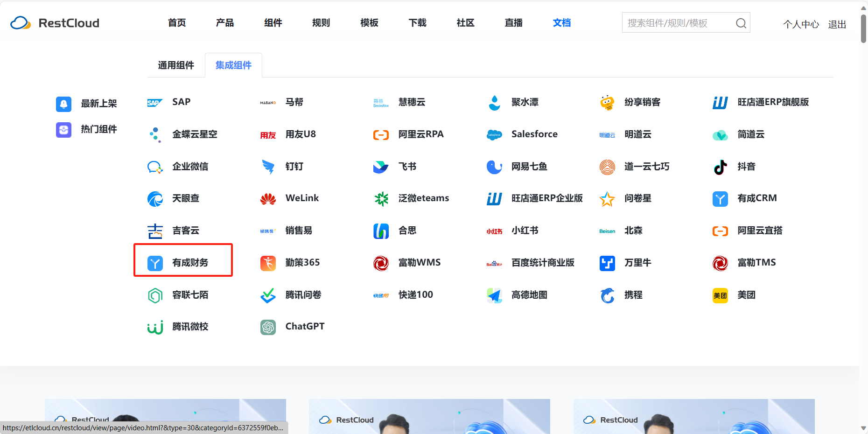
Task: Open the 用友U8 component link
Action: click(301, 134)
